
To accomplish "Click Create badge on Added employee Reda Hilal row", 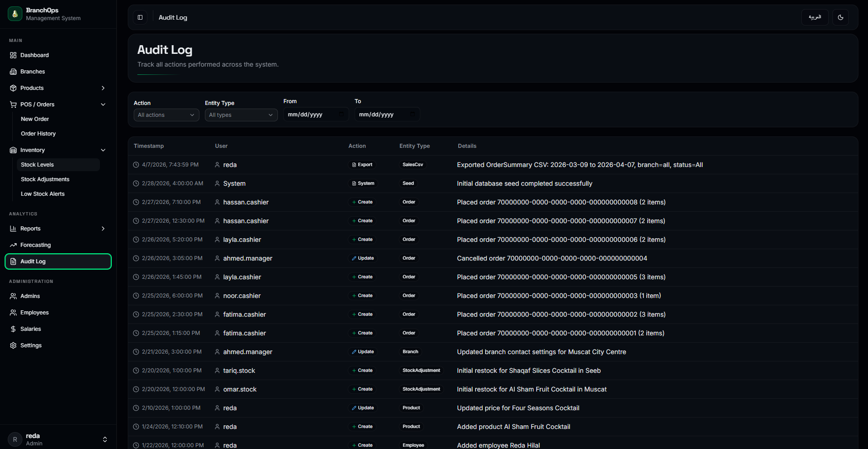I will 362,445.
